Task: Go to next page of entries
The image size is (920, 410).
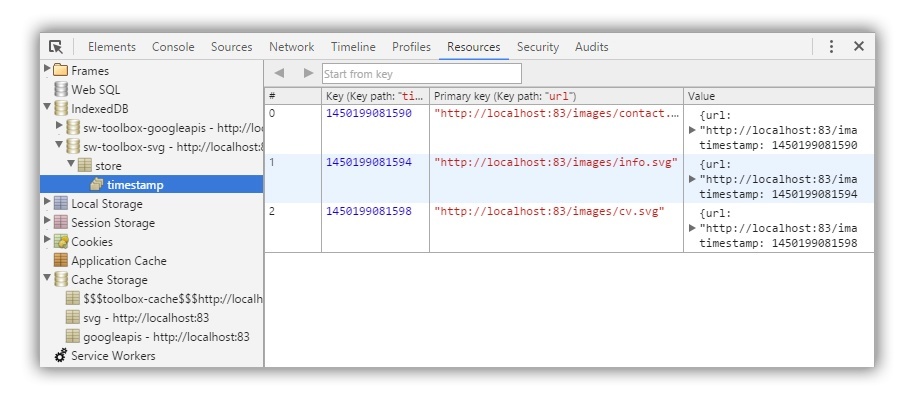Action: point(308,73)
